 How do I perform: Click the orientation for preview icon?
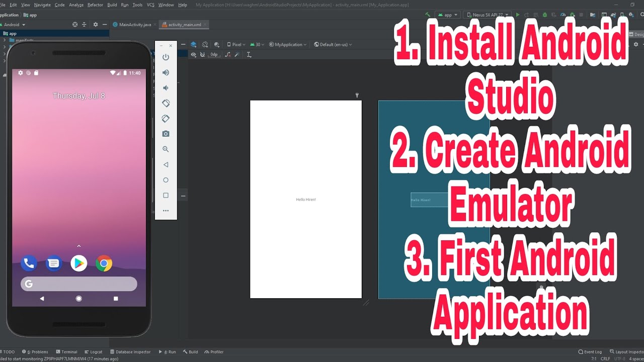click(x=205, y=45)
